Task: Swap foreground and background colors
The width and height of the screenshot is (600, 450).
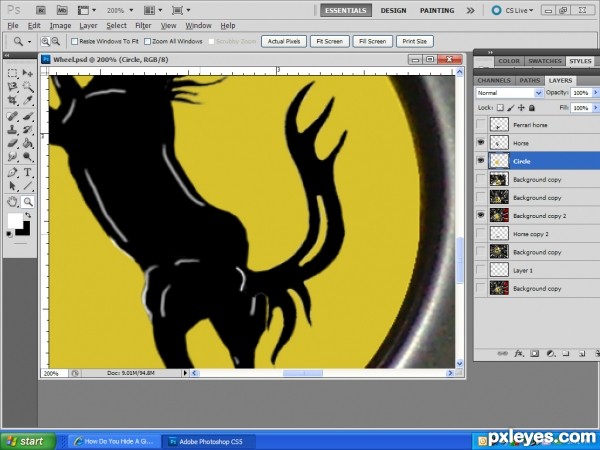Action: pos(28,215)
